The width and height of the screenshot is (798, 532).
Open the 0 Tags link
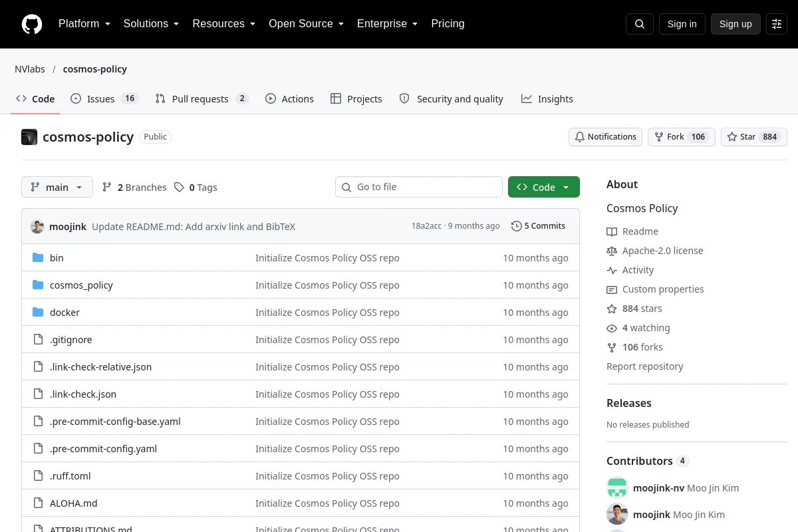[x=196, y=188]
